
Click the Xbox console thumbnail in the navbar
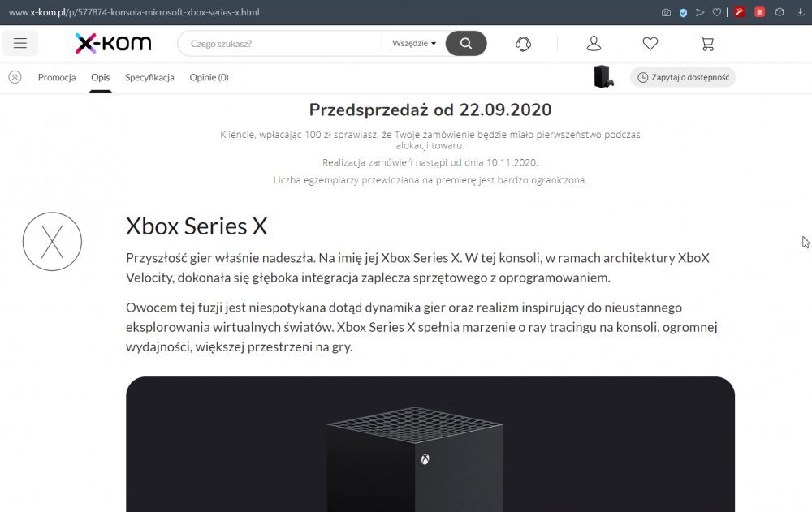click(x=604, y=77)
